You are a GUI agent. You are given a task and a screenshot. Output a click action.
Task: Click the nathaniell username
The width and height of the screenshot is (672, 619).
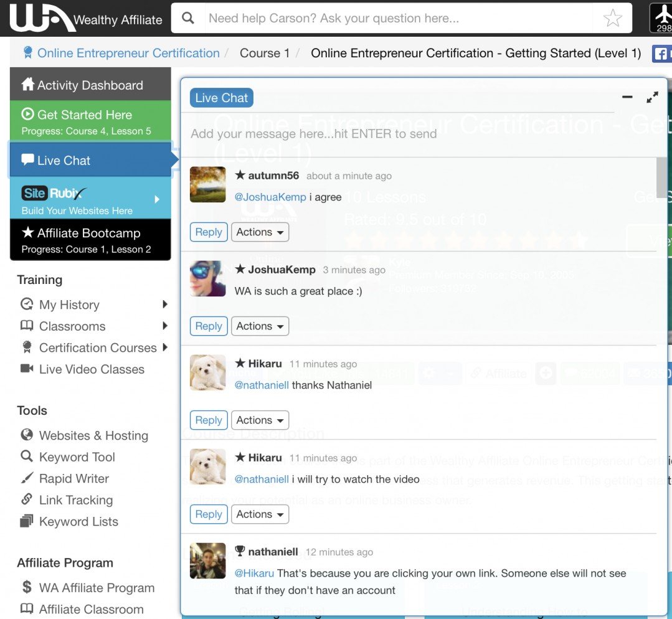click(x=273, y=552)
